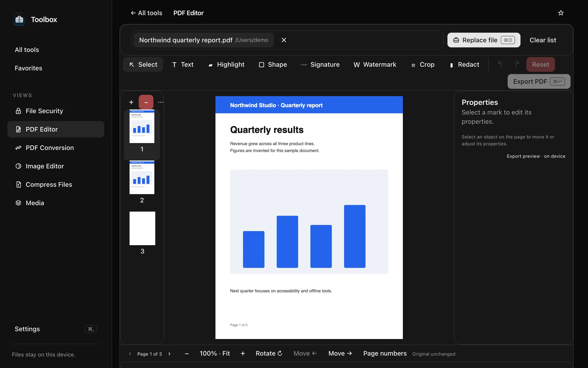This screenshot has height=368, width=588.
Task: Toggle Page numbers
Action: point(385,354)
